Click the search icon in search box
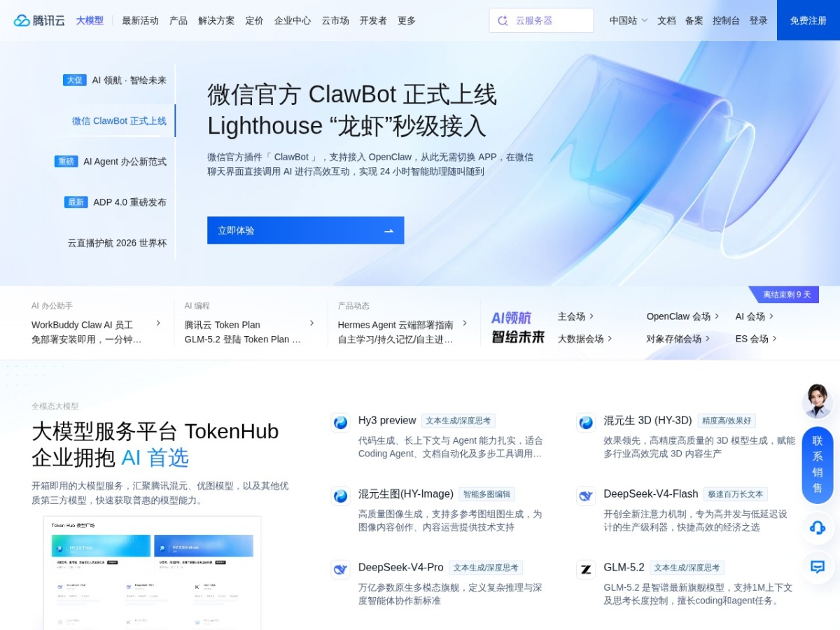Viewport: 840px width, 630px height. click(503, 20)
